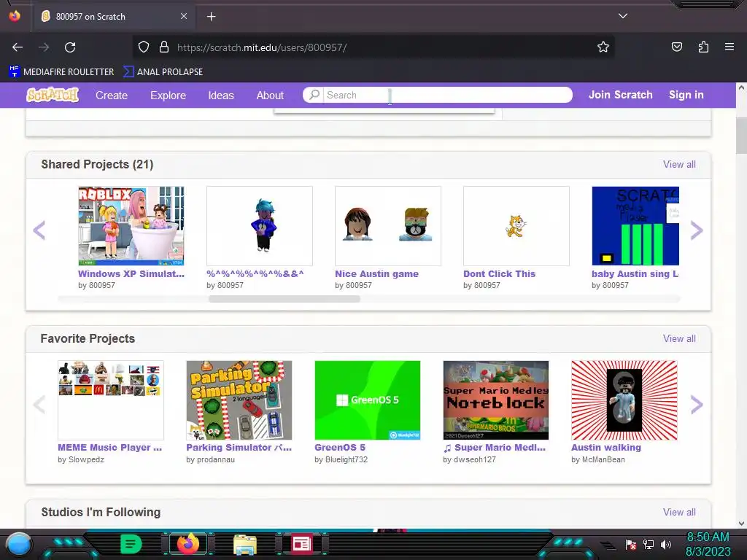Image resolution: width=747 pixels, height=560 pixels.
Task: Open the green notes app in the taskbar
Action: [x=131, y=544]
